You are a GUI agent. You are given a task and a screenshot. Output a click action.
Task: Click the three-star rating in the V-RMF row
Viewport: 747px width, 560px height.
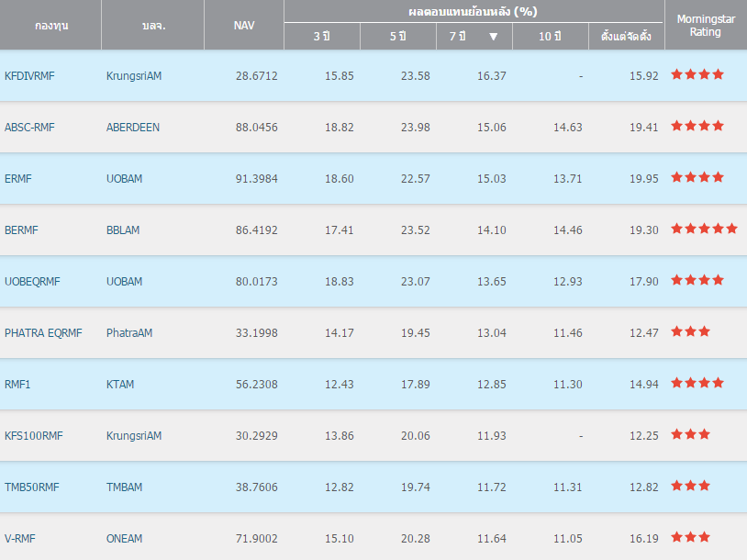pyautogui.click(x=690, y=537)
